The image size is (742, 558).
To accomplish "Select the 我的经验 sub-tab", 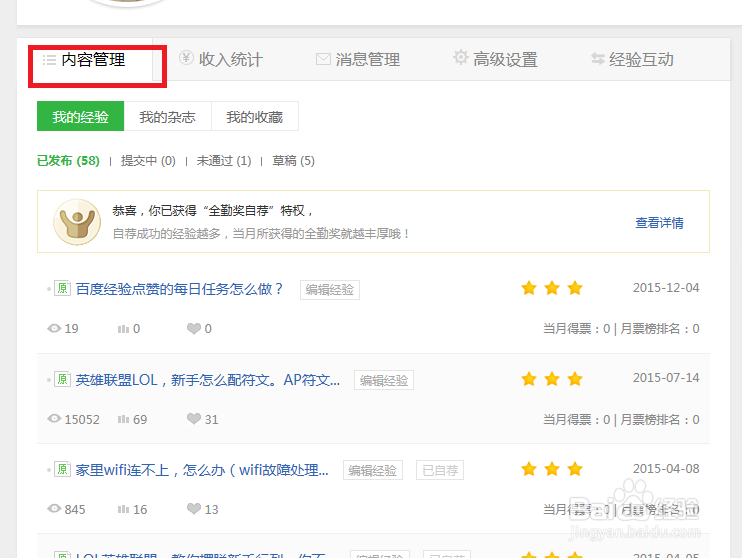I will coord(80,116).
